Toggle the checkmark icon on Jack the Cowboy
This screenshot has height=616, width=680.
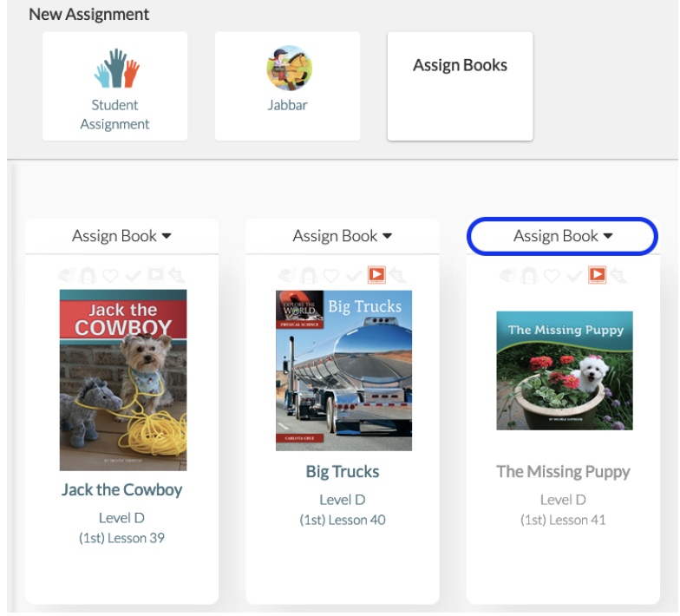pos(134,276)
